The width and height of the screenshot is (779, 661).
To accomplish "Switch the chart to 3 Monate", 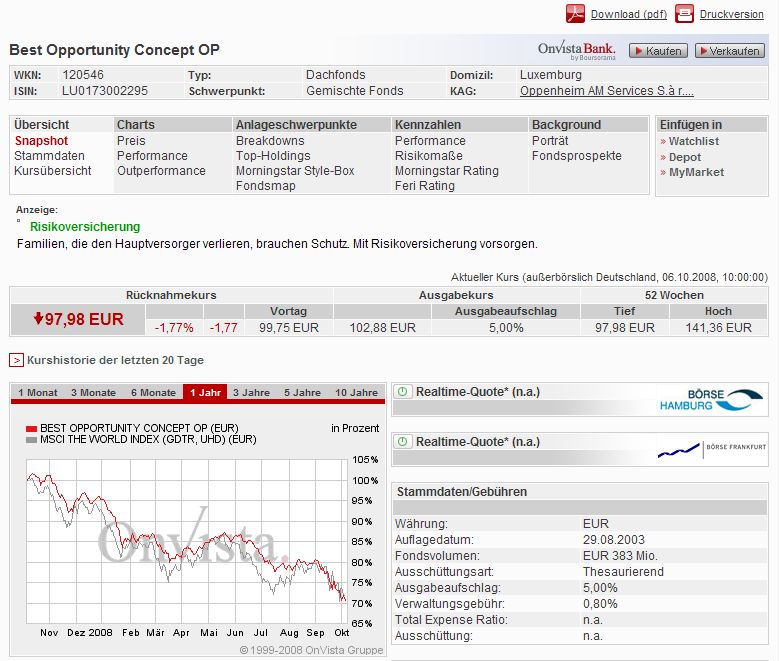I will (x=93, y=393).
